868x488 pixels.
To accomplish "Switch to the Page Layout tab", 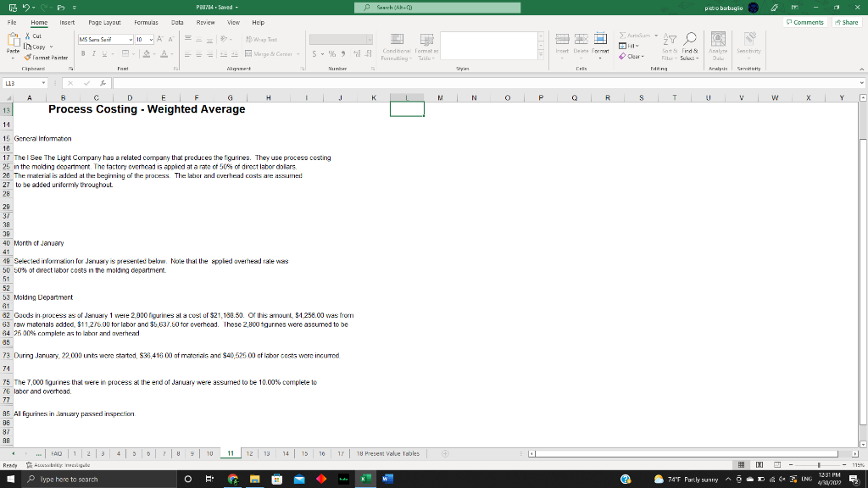I will (104, 23).
